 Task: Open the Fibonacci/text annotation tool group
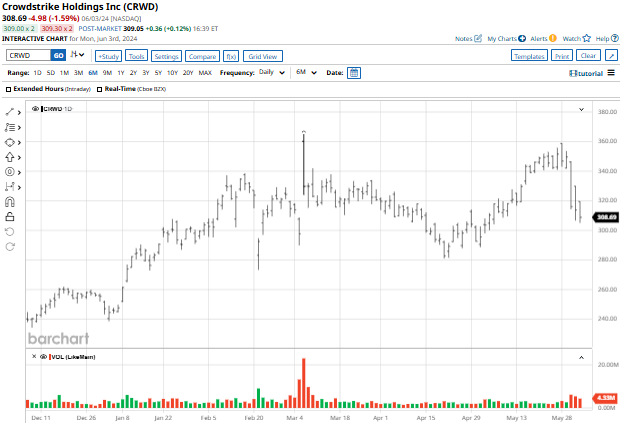click(10, 127)
